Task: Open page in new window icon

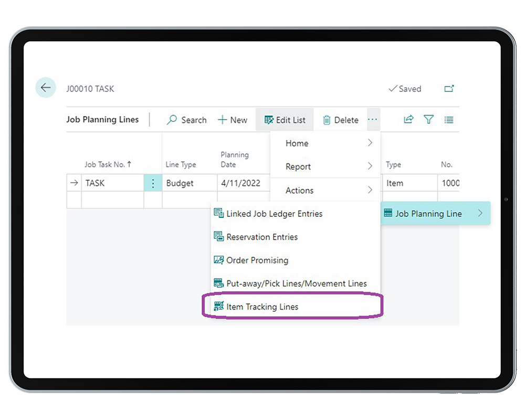Action: coord(449,89)
